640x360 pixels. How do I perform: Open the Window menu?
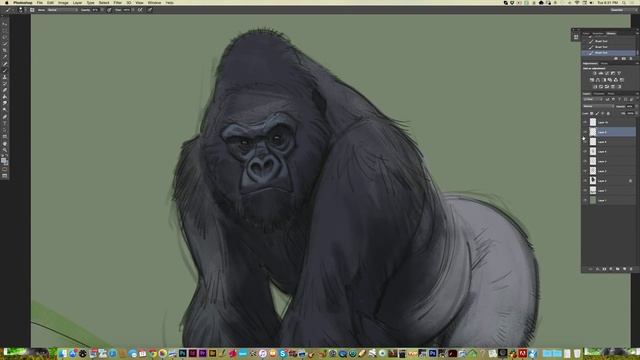click(154, 2)
